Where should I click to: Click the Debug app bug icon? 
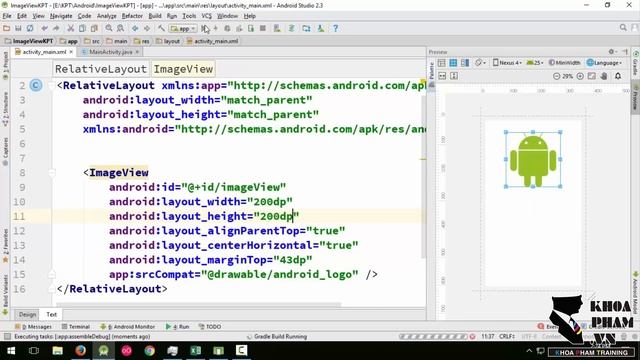[x=227, y=28]
